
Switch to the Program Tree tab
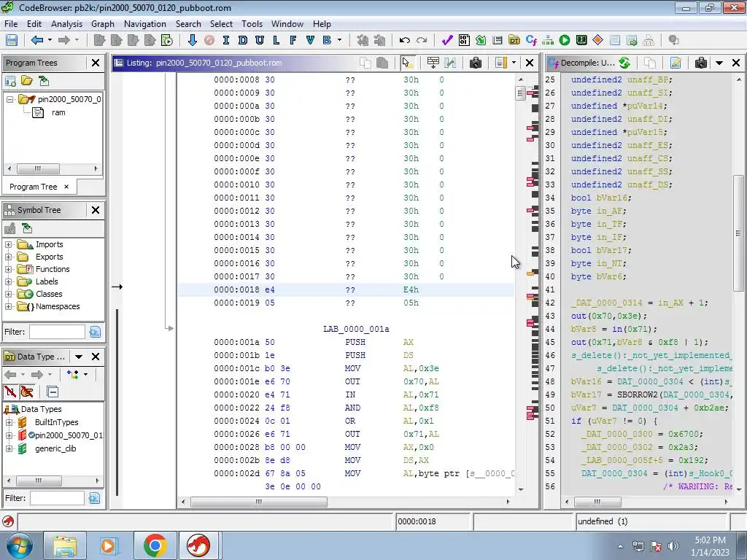pos(34,187)
